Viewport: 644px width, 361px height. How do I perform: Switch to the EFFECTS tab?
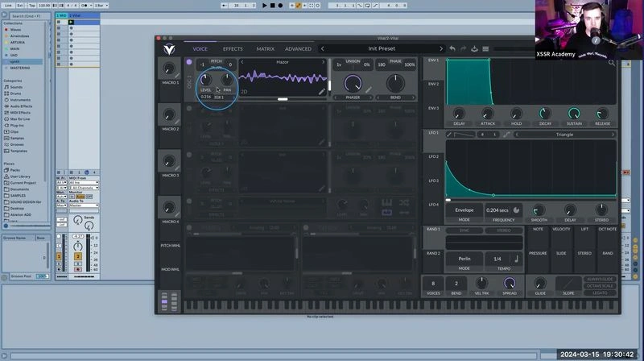[233, 49]
